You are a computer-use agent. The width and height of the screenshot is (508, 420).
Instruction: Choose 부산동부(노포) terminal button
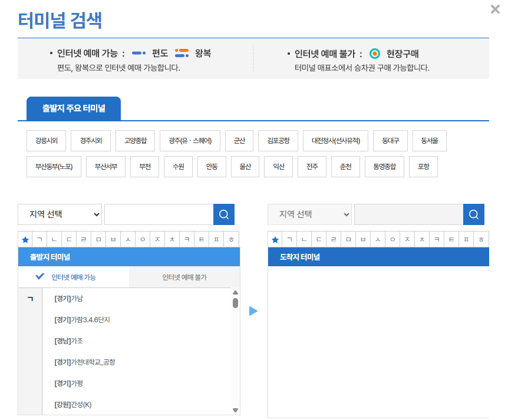tap(54, 167)
